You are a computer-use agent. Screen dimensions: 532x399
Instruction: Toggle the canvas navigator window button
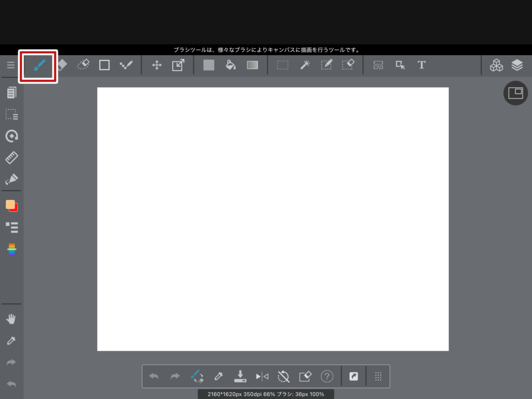[x=515, y=93]
